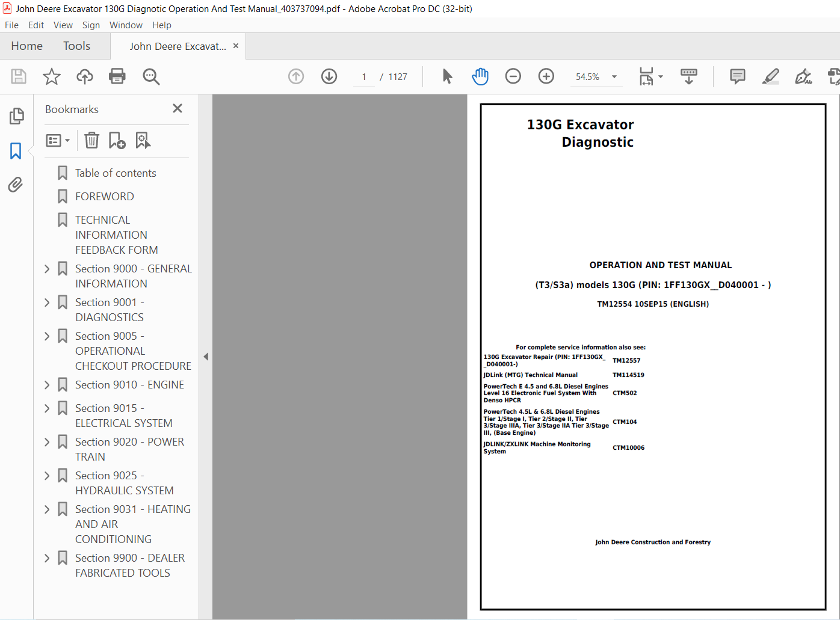Open the zoom level dropdown

pos(614,76)
